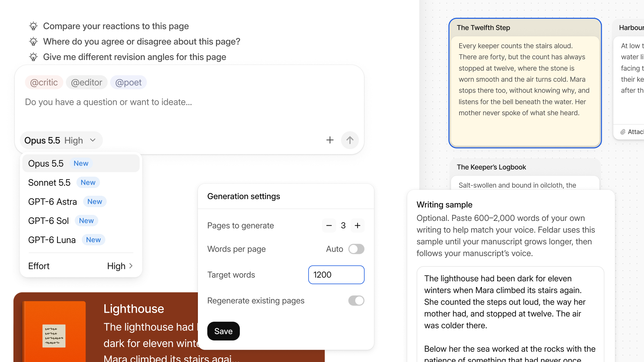Viewport: 644px width, 362px height.
Task: Select The Twelfth Step card
Action: coord(525,83)
